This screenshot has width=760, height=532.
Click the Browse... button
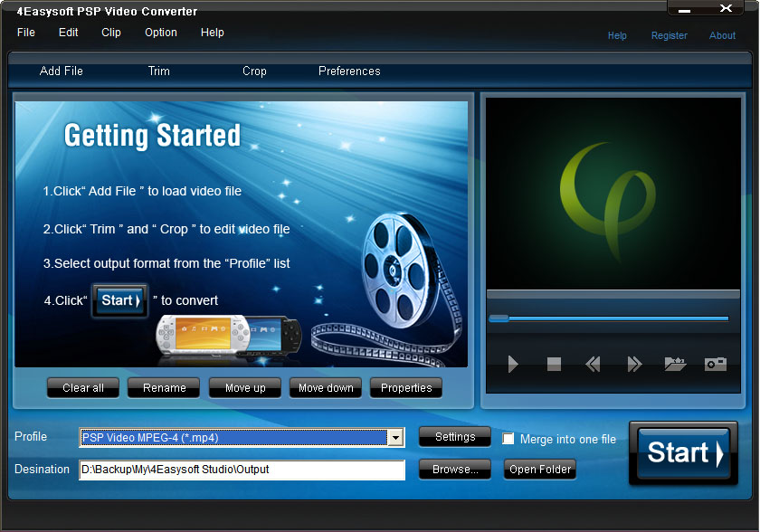pyautogui.click(x=455, y=469)
